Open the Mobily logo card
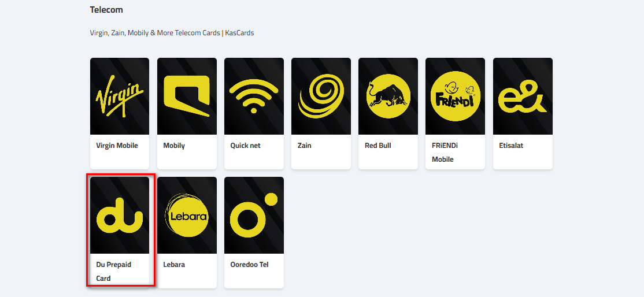Viewport: 644px width, 297px height. [x=187, y=96]
